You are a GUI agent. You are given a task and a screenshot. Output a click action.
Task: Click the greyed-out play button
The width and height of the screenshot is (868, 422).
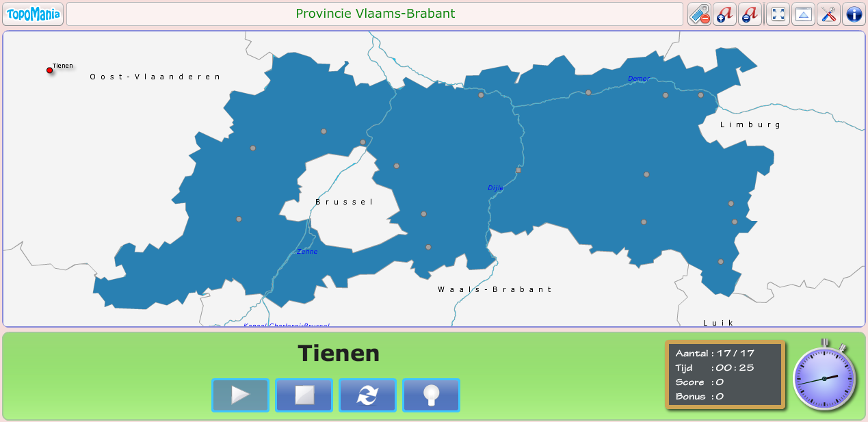(x=240, y=395)
